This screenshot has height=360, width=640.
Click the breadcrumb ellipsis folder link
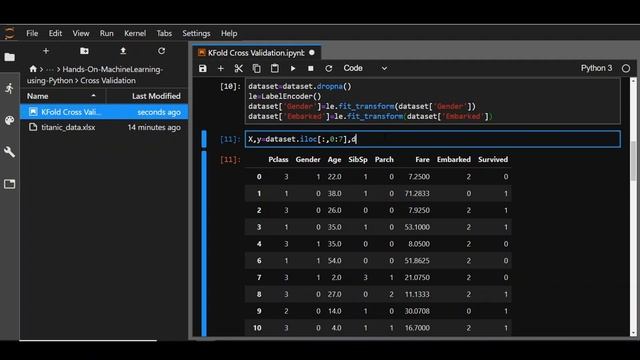[x=50, y=69]
